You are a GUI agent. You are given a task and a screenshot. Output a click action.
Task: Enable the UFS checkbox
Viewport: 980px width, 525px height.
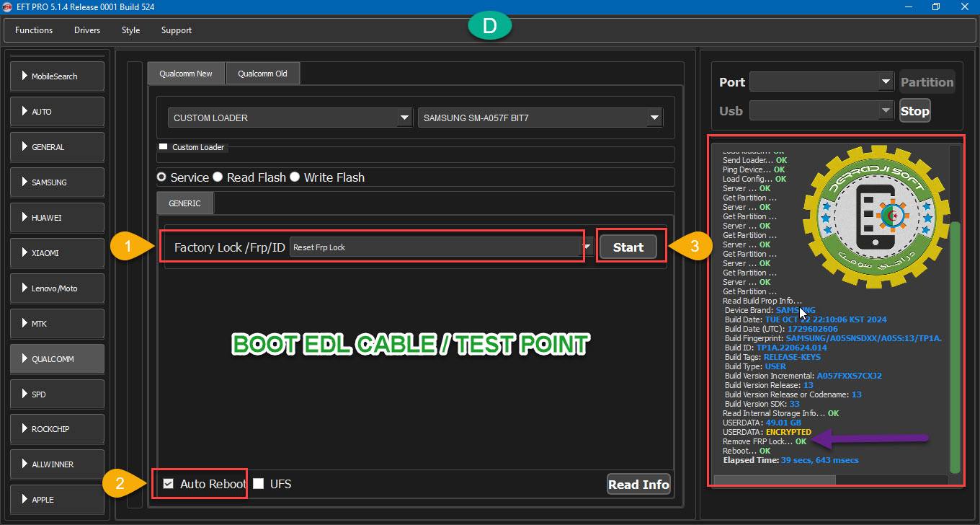pos(258,484)
